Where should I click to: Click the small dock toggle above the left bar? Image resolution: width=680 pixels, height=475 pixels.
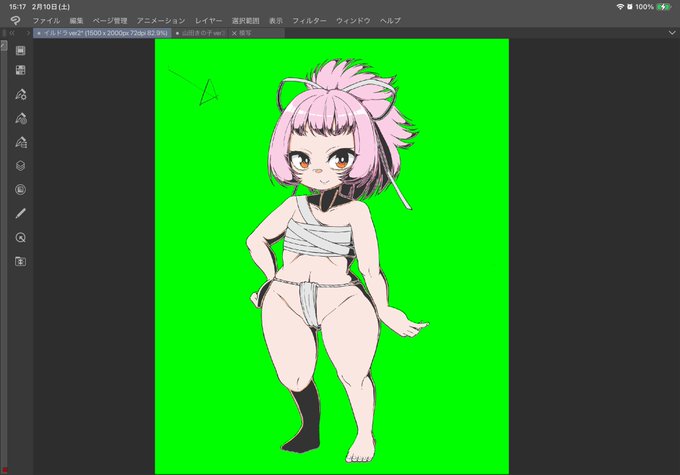pyautogui.click(x=3, y=46)
